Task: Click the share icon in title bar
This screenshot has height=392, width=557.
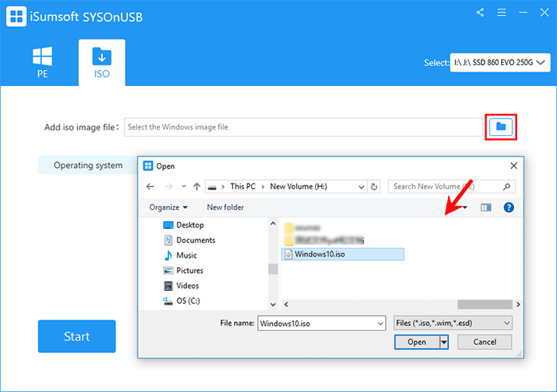Action: pos(481,13)
